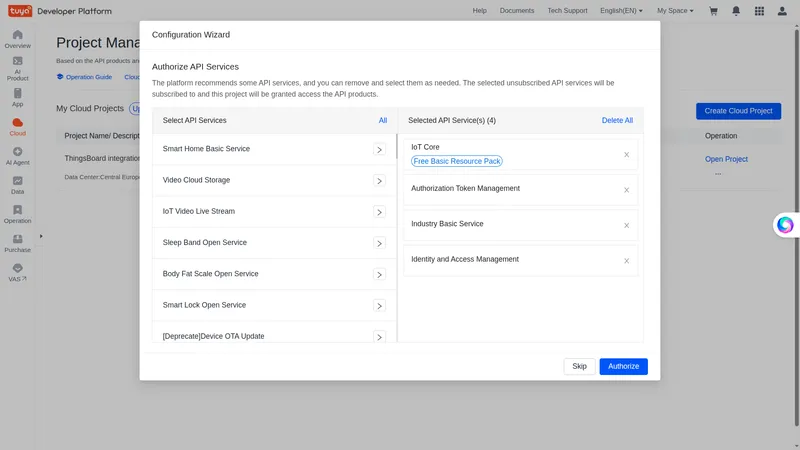Select the Sleep Band Open Service text
800x450 pixels.
tap(205, 242)
